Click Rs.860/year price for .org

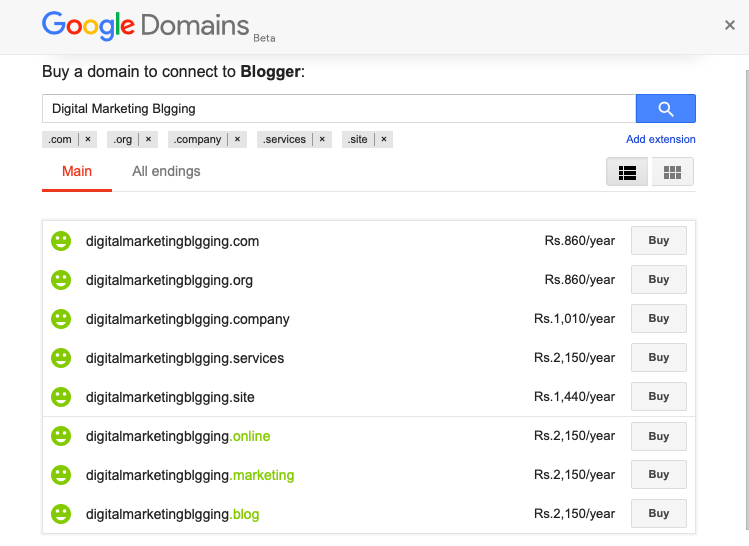click(x=579, y=279)
